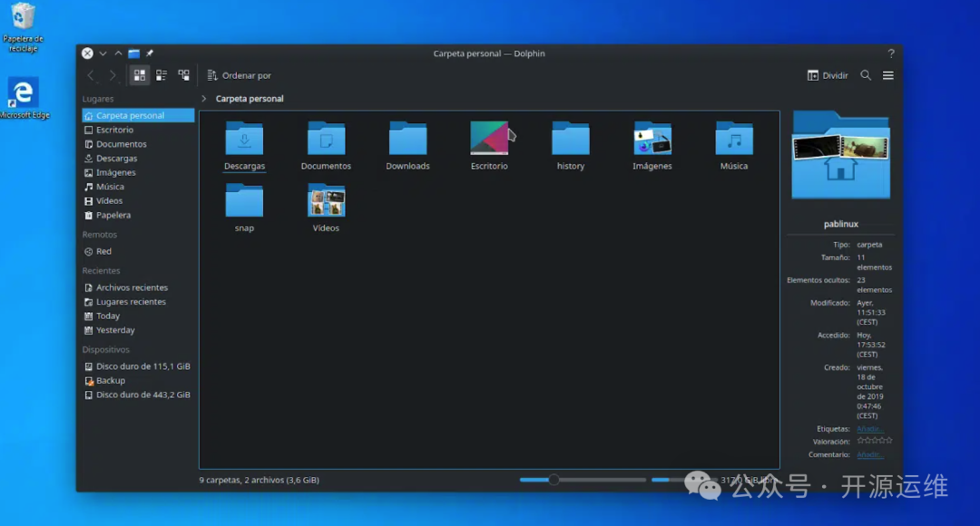Rate the folder using Valoración stars
This screenshot has width=980, height=526.
click(x=875, y=441)
